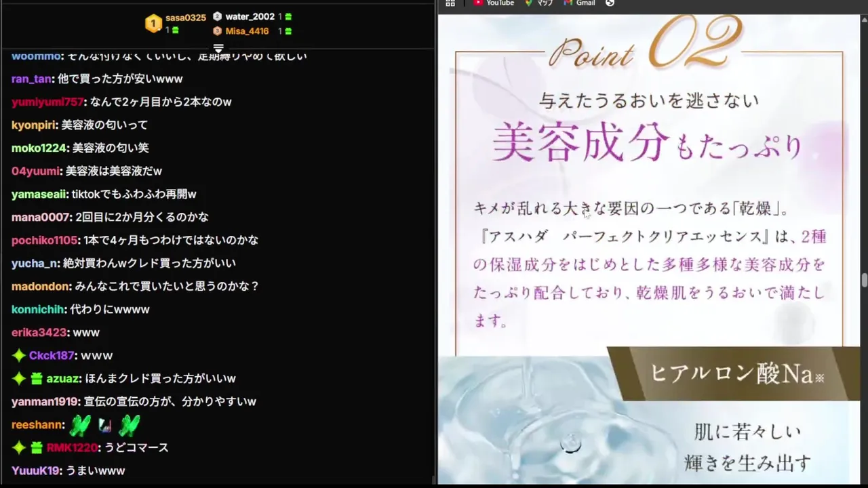
Task: Open the Gmail bookmark
Action: pos(580,3)
